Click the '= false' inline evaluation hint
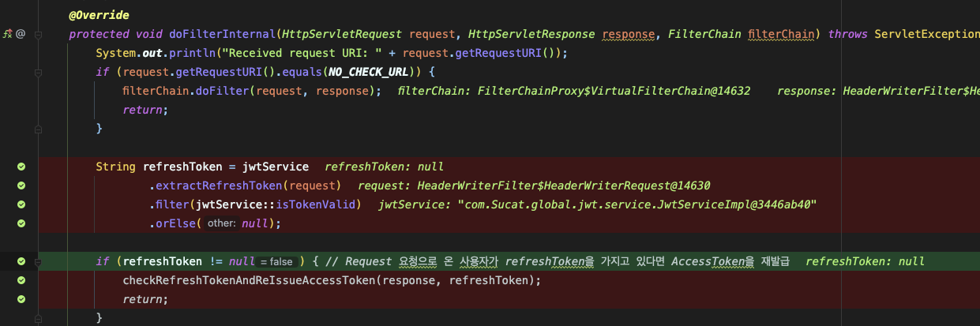This screenshot has height=326, width=980. coord(276,261)
